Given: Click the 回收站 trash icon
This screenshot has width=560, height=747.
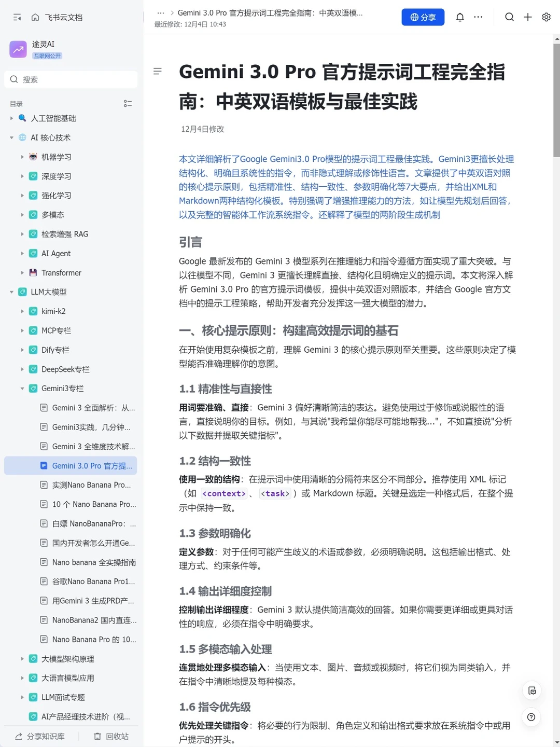Looking at the screenshot, I should (97, 736).
